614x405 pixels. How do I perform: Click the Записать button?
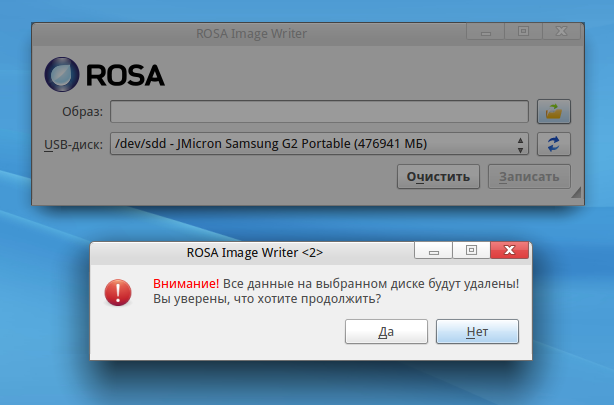(529, 177)
